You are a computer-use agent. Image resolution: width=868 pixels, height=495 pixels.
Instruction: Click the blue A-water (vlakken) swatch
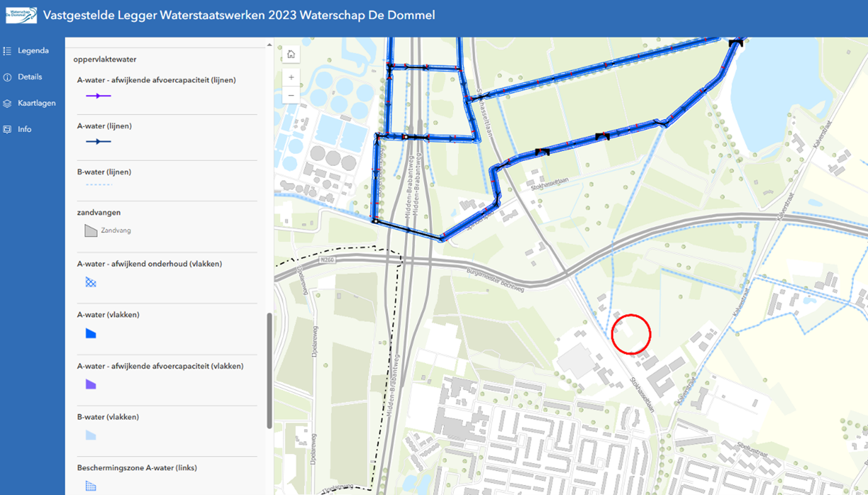90,333
